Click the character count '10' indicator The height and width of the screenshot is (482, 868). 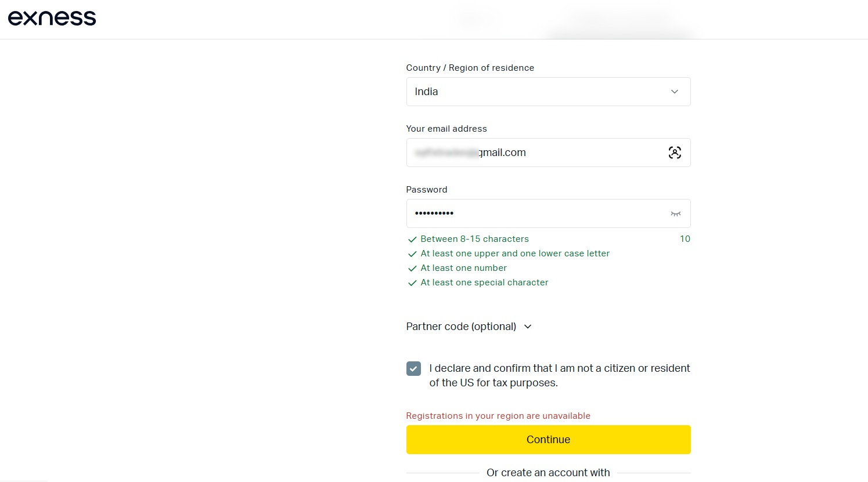(x=685, y=238)
